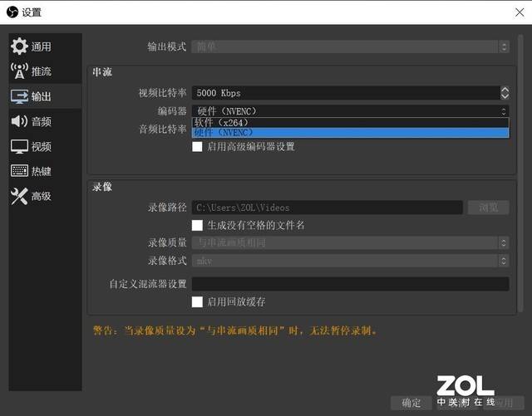Viewport: 532px width, 416px height.
Task: Open the 录像格式 mkv dropdown
Action: [x=350, y=261]
